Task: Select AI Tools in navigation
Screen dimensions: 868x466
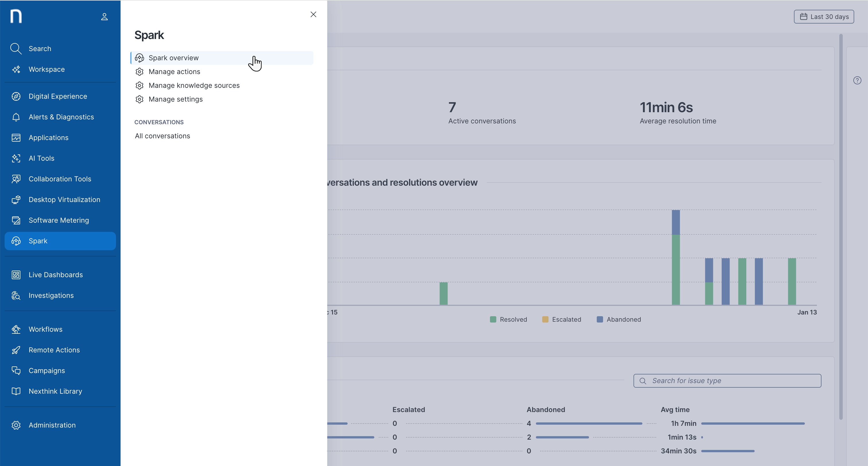Action: 41,158
